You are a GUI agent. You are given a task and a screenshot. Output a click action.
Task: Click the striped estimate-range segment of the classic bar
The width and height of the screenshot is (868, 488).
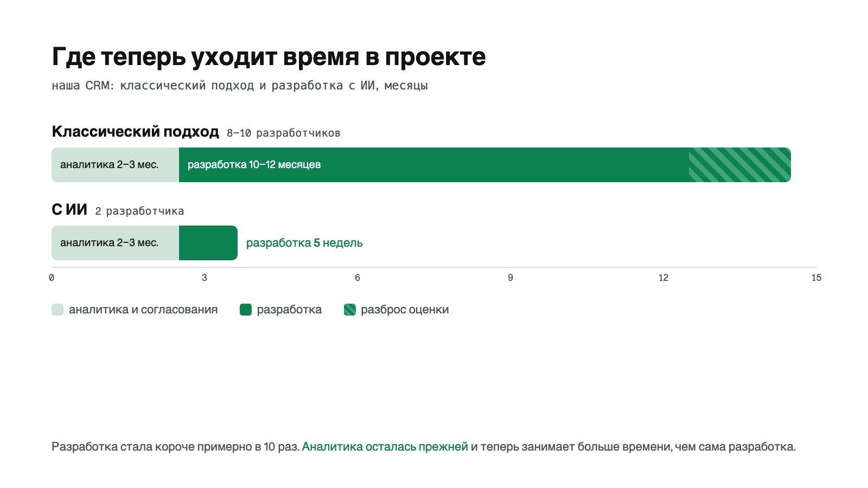[740, 165]
